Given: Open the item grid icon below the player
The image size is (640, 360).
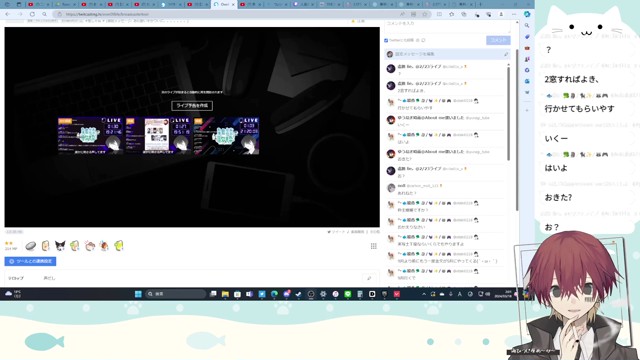Looking at the screenshot, I should tap(373, 246).
